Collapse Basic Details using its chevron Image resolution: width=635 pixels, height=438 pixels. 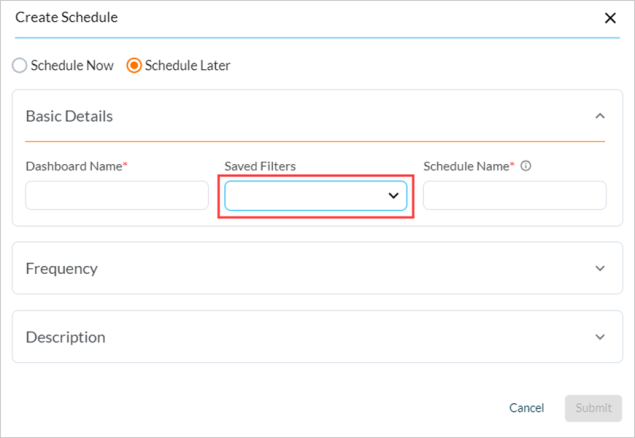point(600,116)
